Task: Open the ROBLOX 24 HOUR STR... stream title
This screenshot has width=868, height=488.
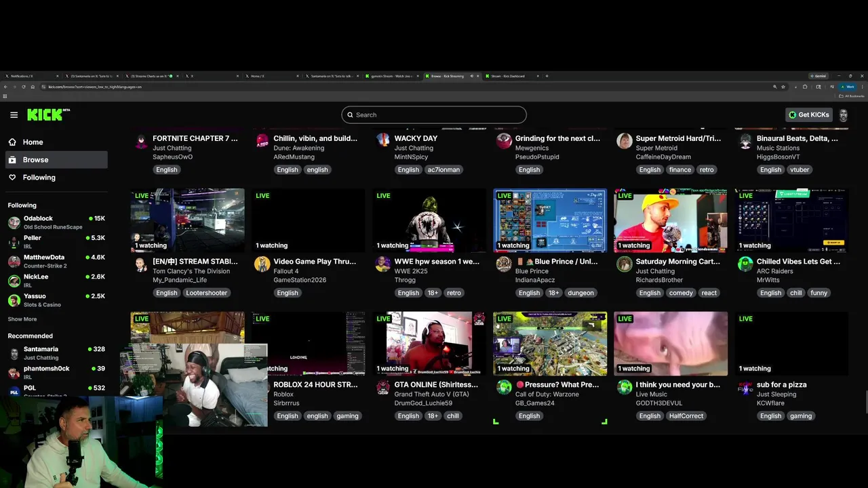Action: click(x=315, y=384)
